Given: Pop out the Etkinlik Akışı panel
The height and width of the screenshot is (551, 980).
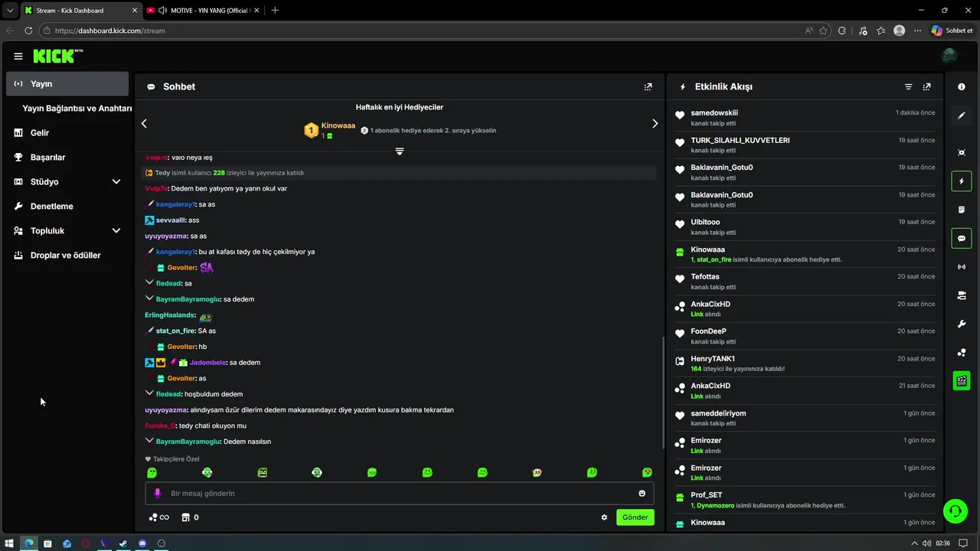Looking at the screenshot, I should click(927, 86).
